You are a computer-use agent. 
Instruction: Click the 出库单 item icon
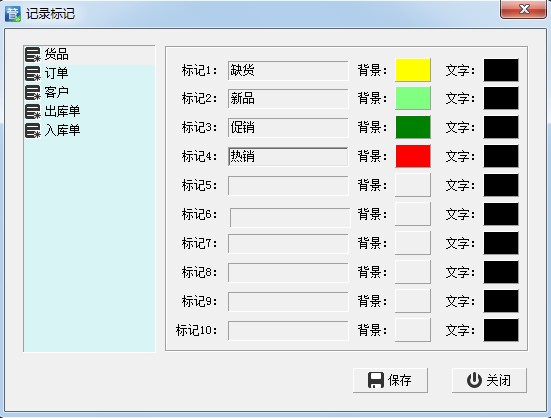(33, 111)
